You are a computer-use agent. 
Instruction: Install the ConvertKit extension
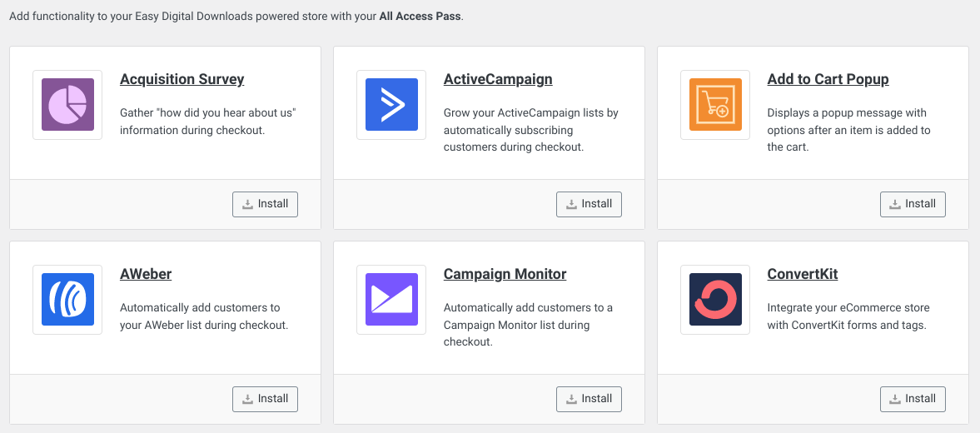pyautogui.click(x=913, y=399)
